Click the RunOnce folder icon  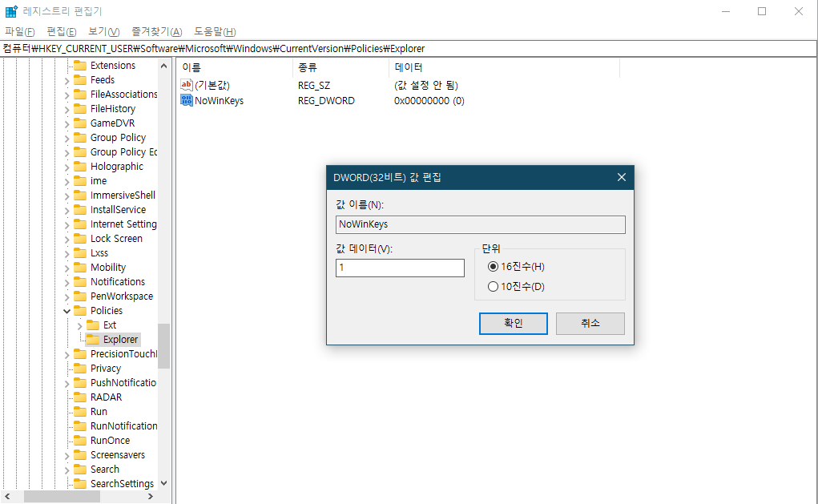click(x=80, y=441)
